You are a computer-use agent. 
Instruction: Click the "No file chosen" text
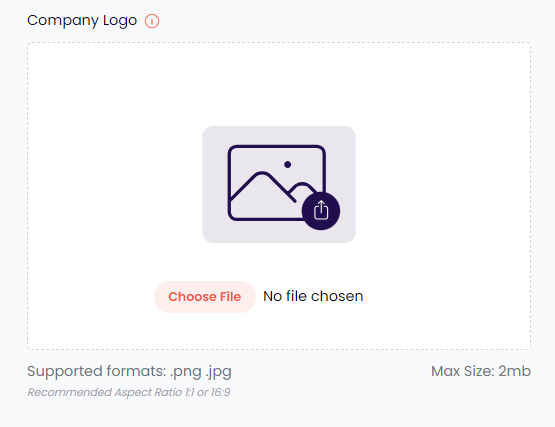point(313,296)
